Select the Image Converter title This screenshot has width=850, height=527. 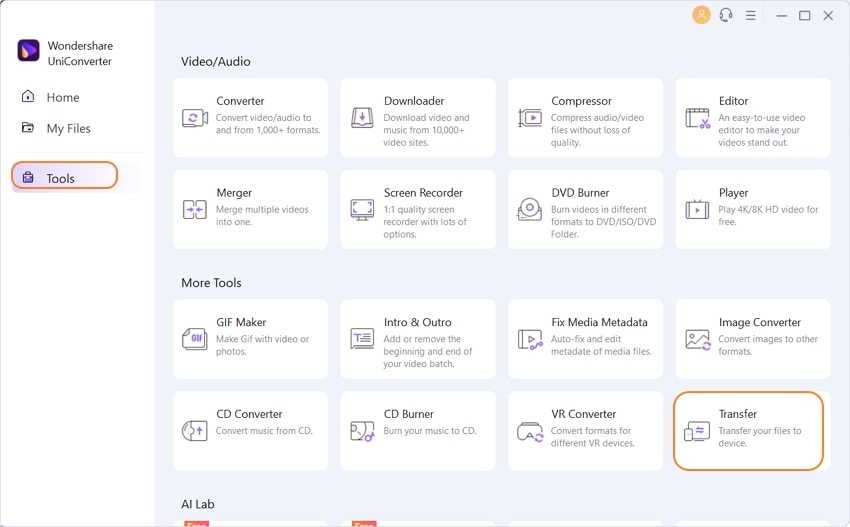[x=759, y=322]
